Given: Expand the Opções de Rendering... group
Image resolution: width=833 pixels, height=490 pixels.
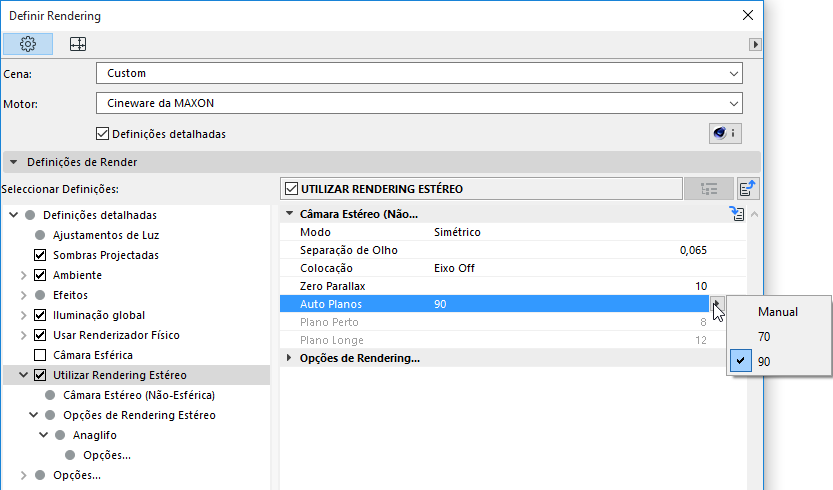Looking at the screenshot, I should point(289,358).
